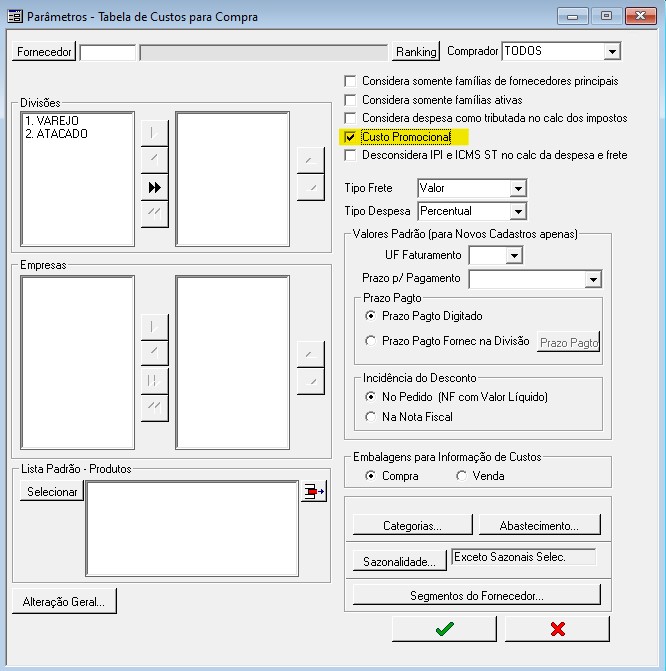Click move-all-left arrow in Empresas panel
Viewport: 666px width, 671px height.
pos(155,407)
